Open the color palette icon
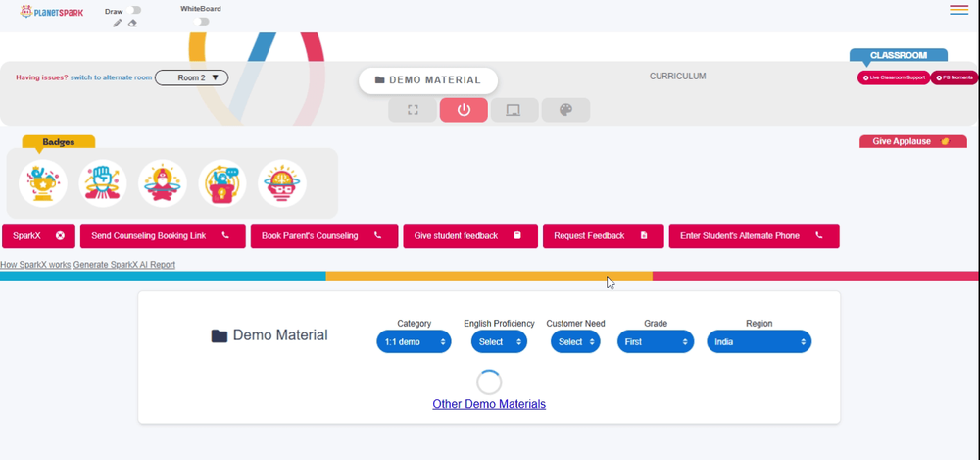This screenshot has height=460, width=980. tap(565, 110)
